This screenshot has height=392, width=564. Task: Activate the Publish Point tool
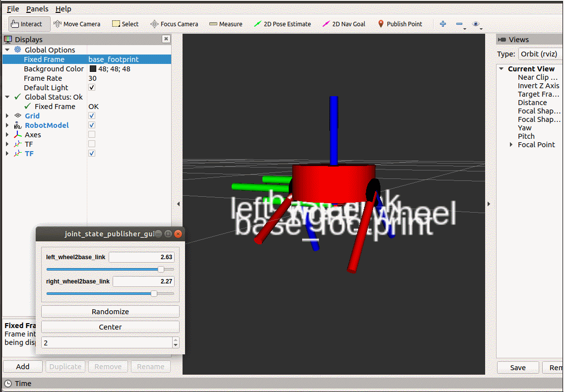(x=400, y=24)
